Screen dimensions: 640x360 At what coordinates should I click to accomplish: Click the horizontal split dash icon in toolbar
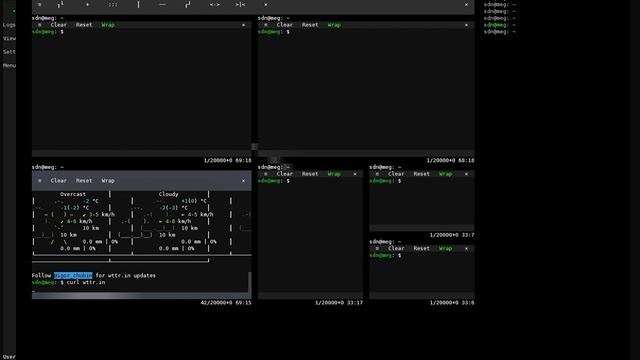coord(162,4)
